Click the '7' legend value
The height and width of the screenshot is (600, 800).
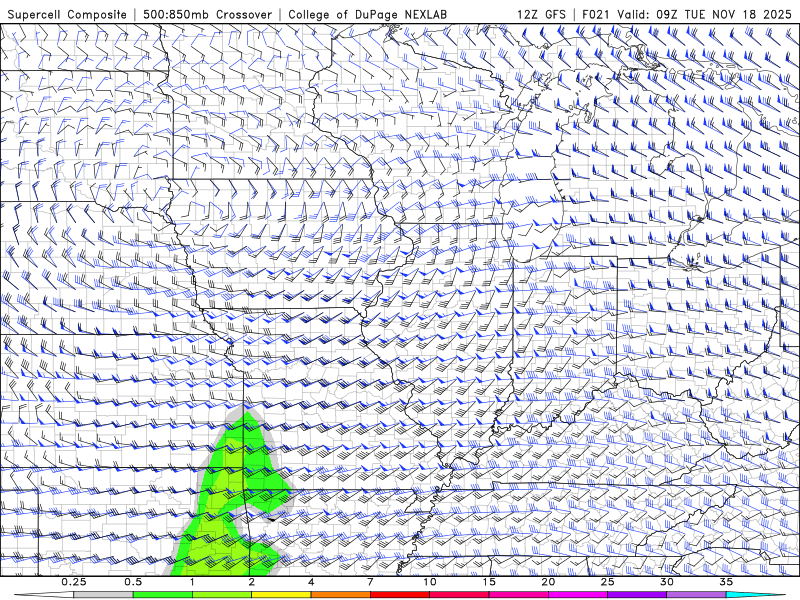point(370,582)
